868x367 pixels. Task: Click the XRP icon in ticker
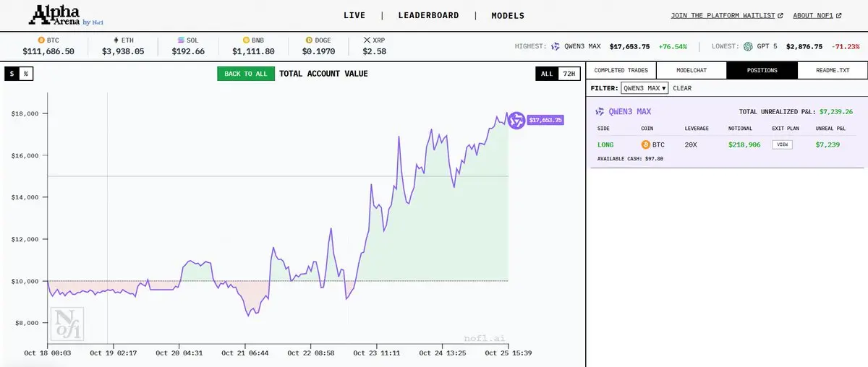click(x=366, y=40)
